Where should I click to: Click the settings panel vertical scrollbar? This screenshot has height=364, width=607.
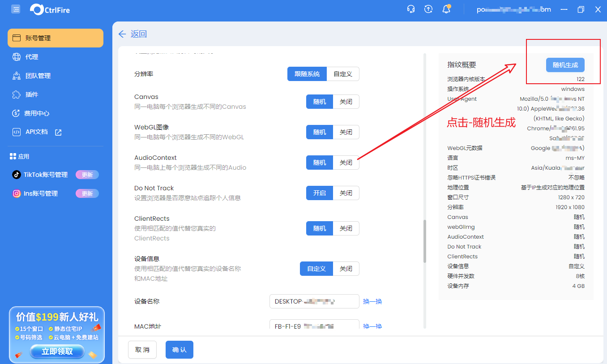(x=425, y=241)
